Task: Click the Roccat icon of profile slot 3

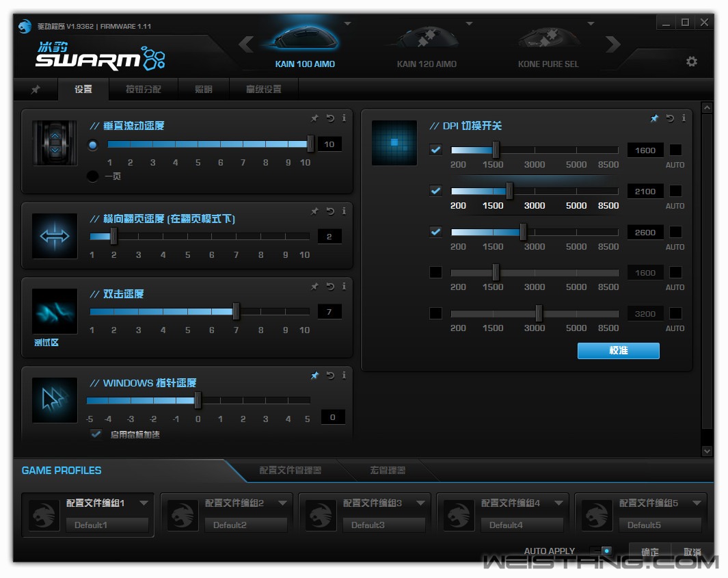Action: click(321, 515)
